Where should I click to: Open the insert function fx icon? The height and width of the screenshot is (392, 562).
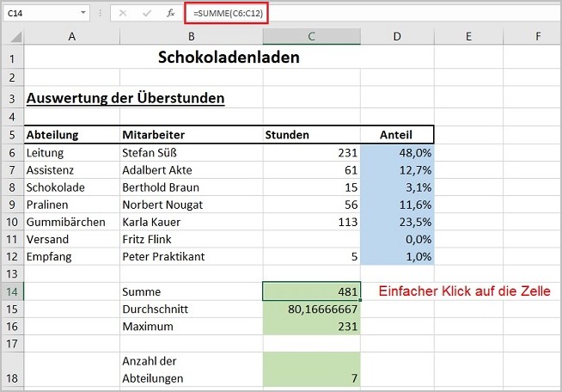click(171, 13)
